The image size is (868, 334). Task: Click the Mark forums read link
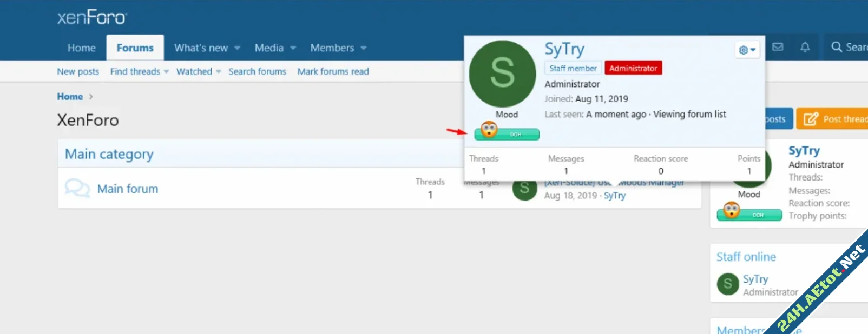tap(333, 71)
